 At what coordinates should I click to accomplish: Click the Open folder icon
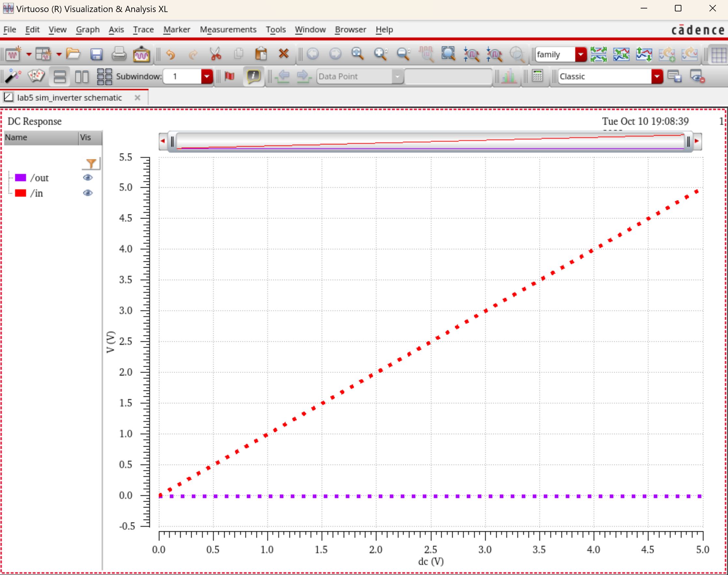[73, 54]
